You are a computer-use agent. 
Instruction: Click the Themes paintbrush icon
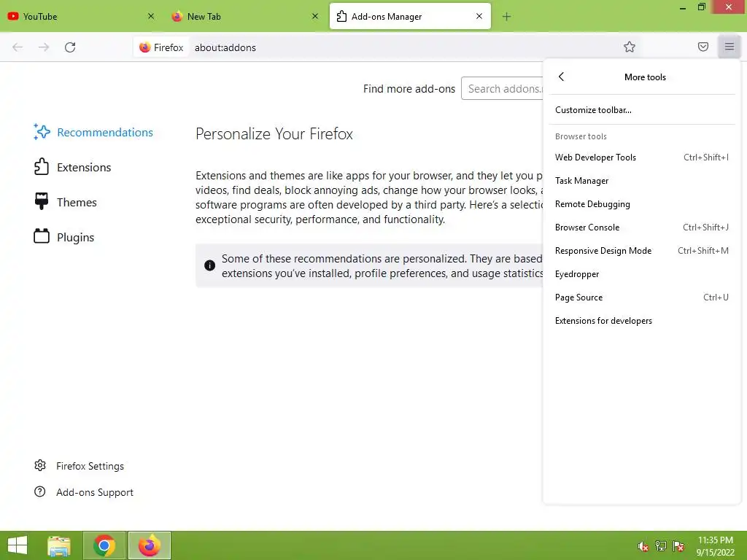(x=42, y=201)
